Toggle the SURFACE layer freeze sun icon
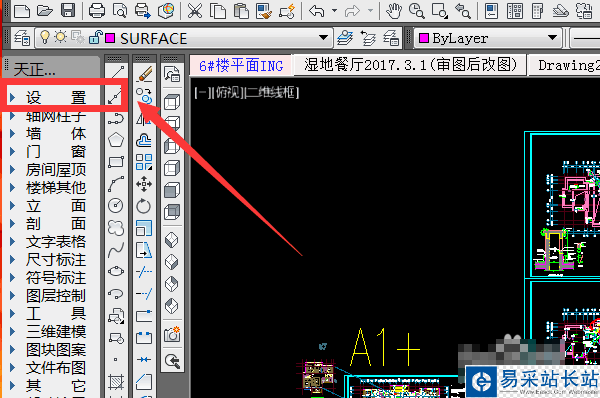 tap(60, 37)
